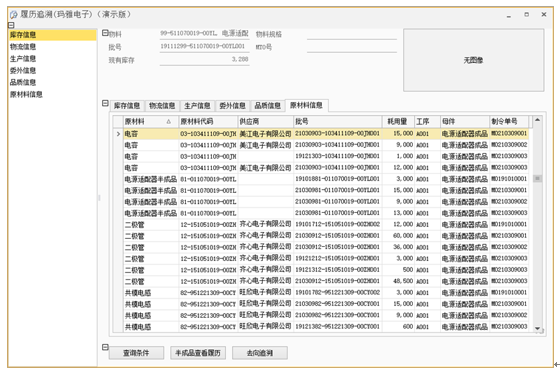Switch to the 品质信息 tab
Viewport: 560px width, 373px height.
tap(268, 105)
